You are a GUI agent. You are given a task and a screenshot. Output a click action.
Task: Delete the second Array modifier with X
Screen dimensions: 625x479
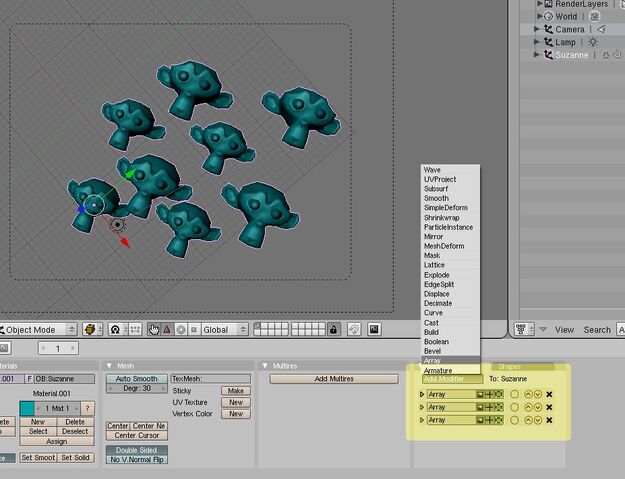click(549, 407)
